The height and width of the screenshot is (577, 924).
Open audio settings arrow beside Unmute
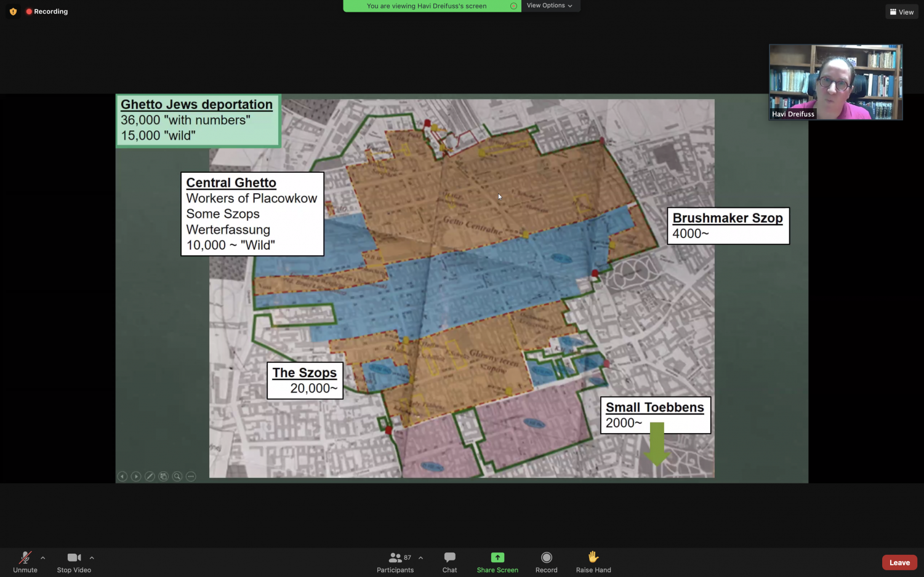(42, 558)
